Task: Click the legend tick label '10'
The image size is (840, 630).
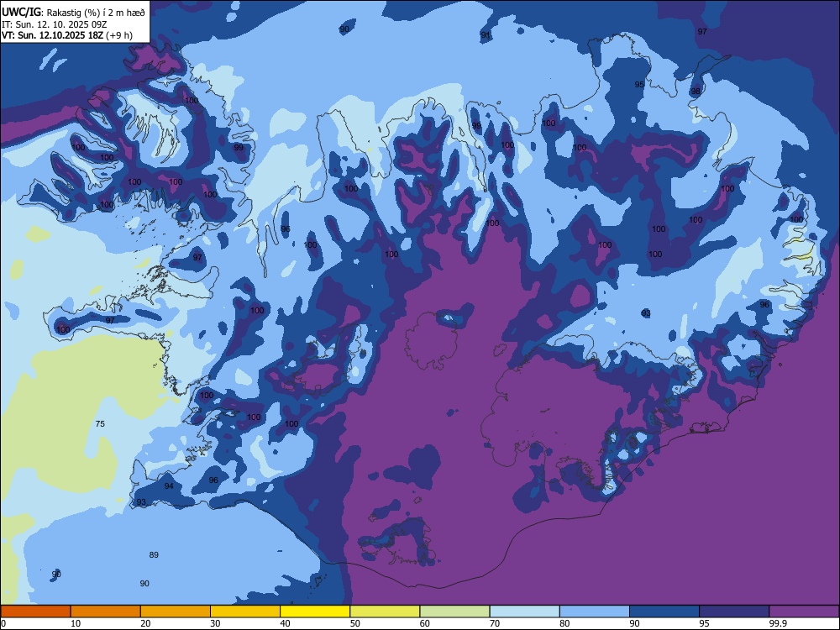Action: coord(76,623)
